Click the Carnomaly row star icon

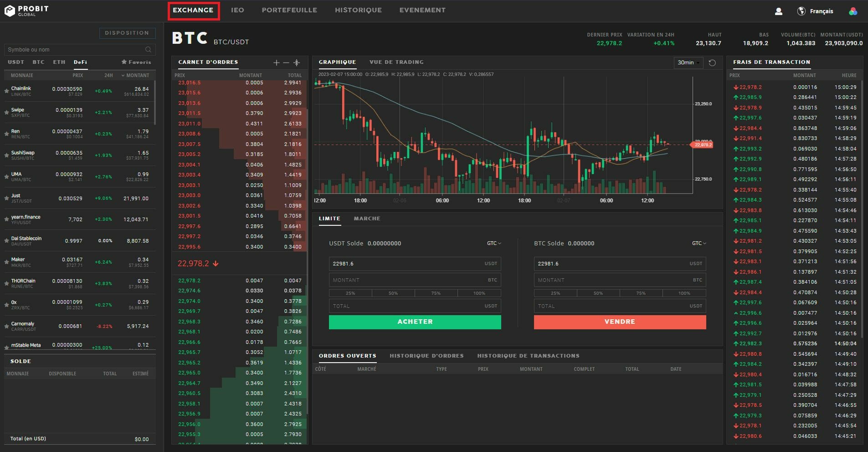[7, 326]
